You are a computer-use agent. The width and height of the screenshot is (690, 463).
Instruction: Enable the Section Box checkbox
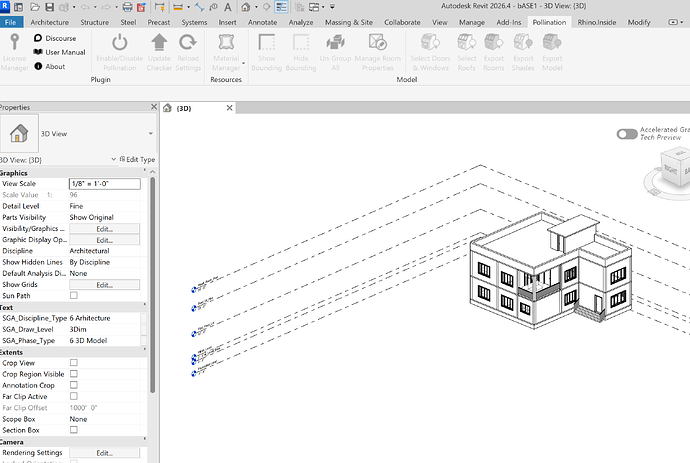coord(74,429)
